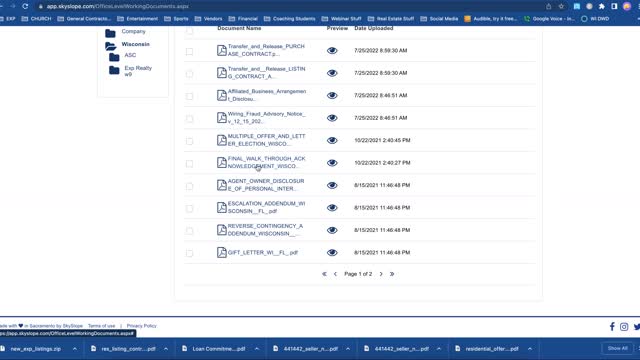Screen dimensions: 640x360
Task: Open Social Media bookmarks folder
Action: pos(439,19)
